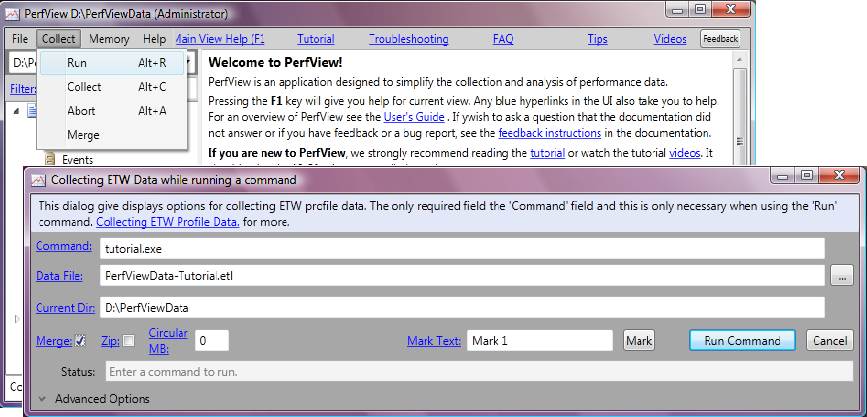
Task: Minimize the PerfView main window
Action: coord(678,9)
